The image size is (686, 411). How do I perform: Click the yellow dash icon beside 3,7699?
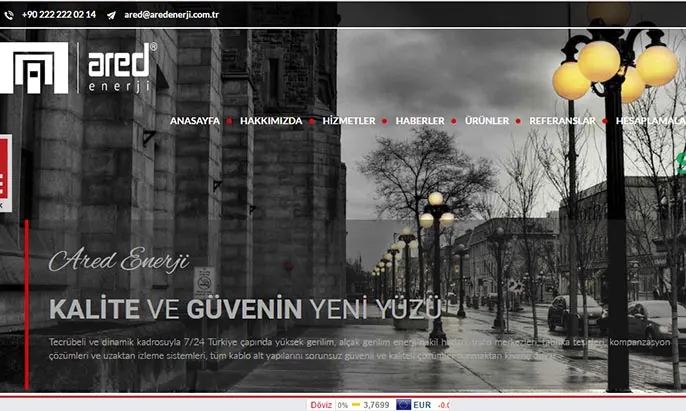pos(356,404)
